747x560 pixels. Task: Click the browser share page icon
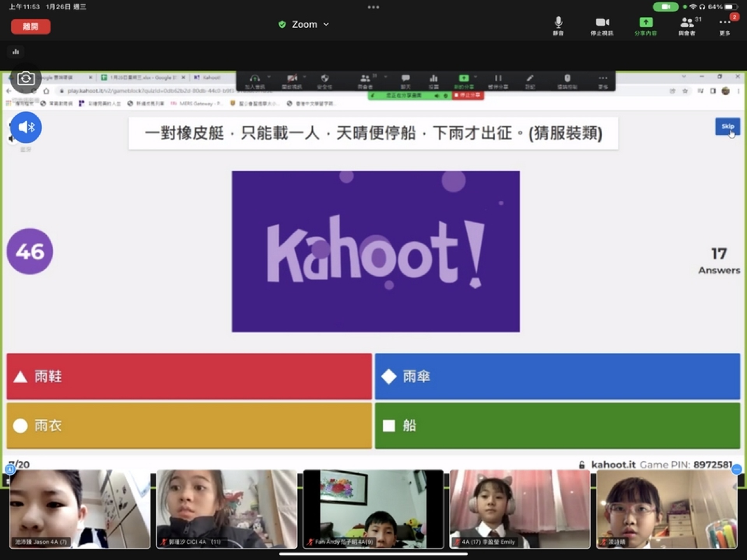coord(672,91)
